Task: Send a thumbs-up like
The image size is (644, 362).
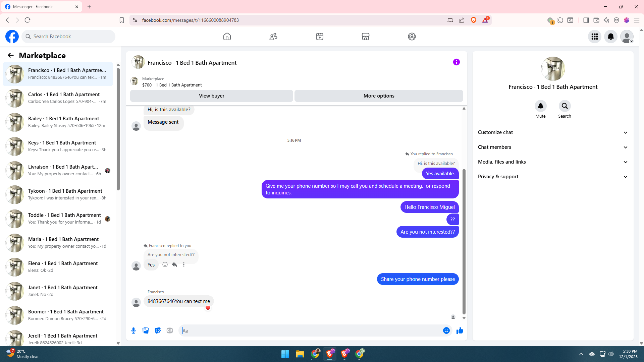Action: click(460, 330)
